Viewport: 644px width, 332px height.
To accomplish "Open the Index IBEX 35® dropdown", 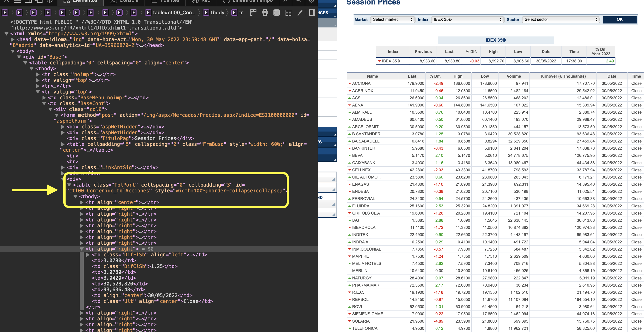I will pyautogui.click(x=467, y=19).
